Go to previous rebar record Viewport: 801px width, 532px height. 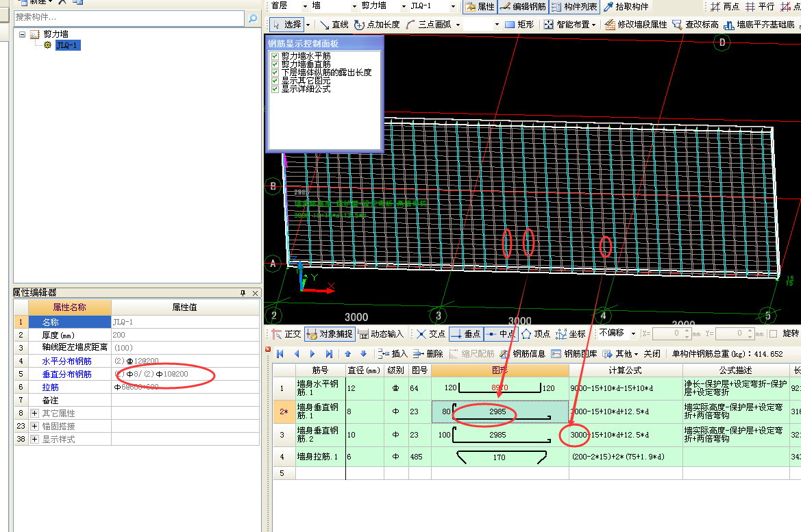(297, 354)
